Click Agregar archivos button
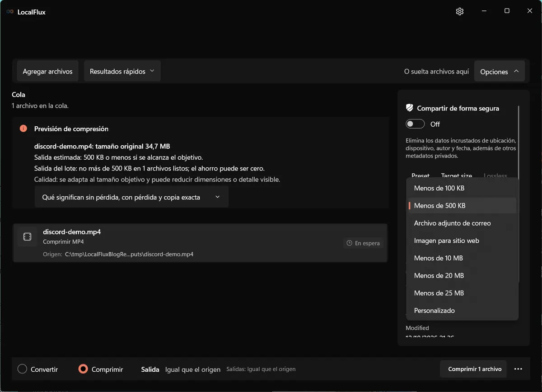The image size is (542, 392). point(47,71)
